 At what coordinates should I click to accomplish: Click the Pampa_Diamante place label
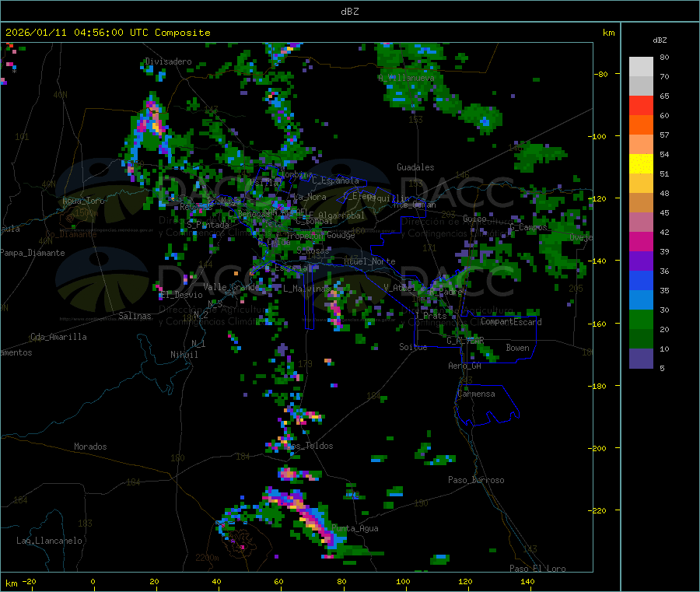click(32, 253)
